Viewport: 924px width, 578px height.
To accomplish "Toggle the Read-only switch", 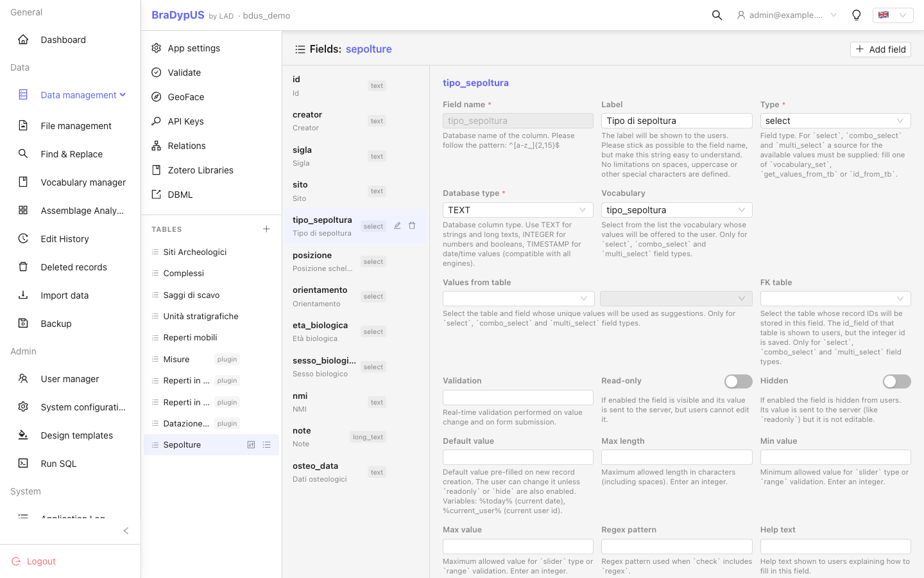I will (x=738, y=381).
